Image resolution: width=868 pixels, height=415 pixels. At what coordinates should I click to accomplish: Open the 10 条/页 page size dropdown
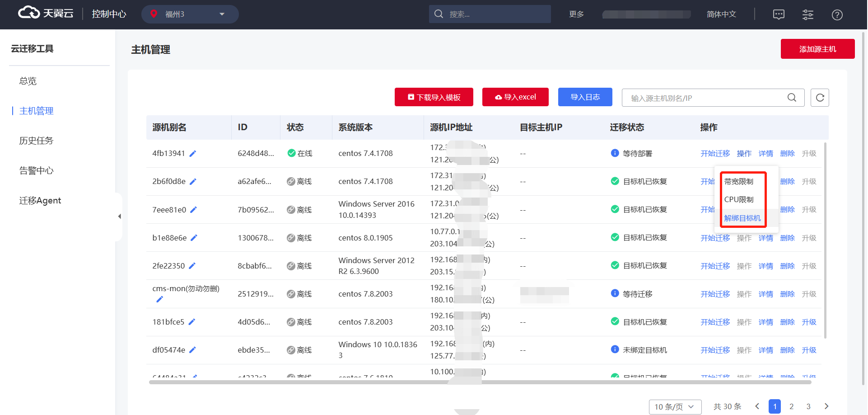click(x=675, y=407)
